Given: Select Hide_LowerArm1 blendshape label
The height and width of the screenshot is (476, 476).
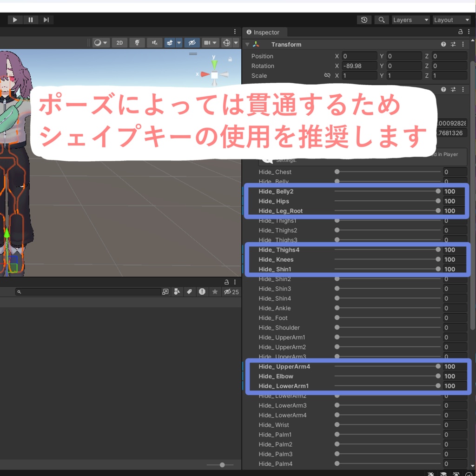Looking at the screenshot, I should (x=284, y=386).
